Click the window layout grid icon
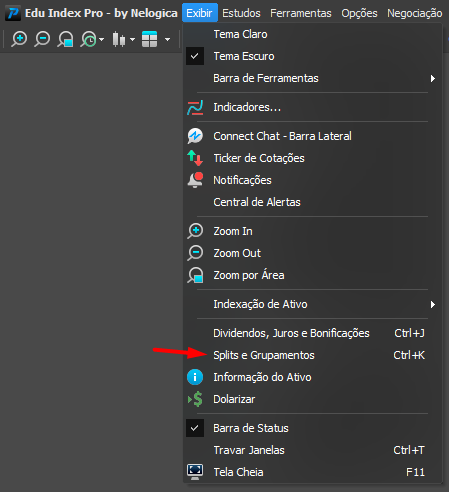Screen dimensions: 449x492 149,39
